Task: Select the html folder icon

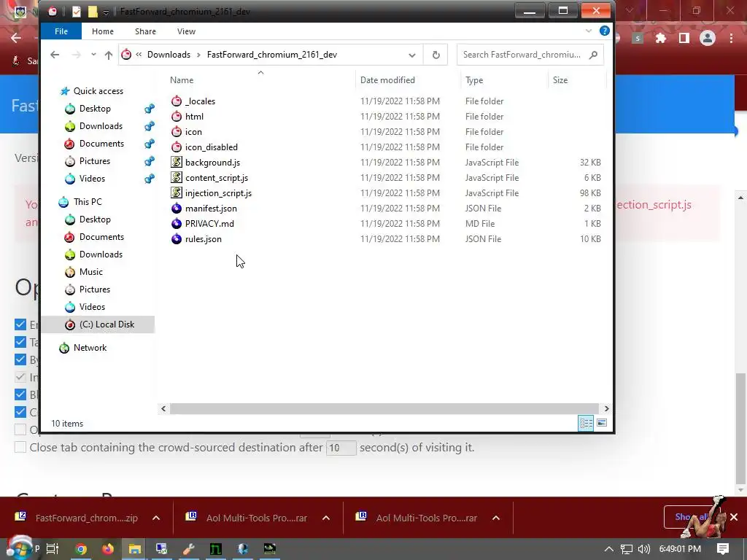Action: pos(177,116)
